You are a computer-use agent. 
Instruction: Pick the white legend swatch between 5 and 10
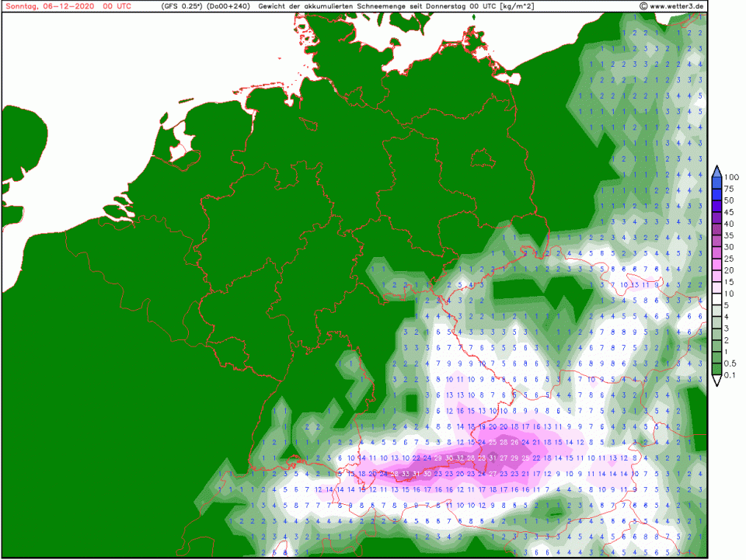click(717, 300)
